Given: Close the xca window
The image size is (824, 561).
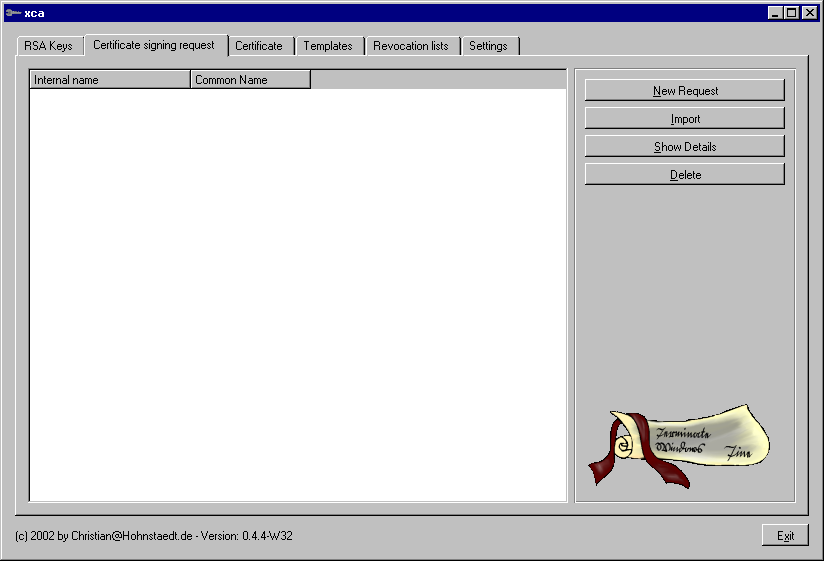Looking at the screenshot, I should point(808,13).
